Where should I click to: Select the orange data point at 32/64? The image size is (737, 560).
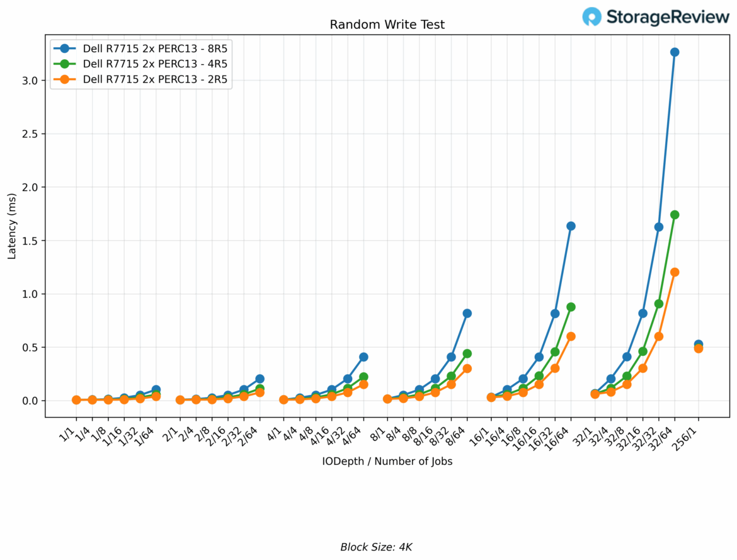(x=675, y=272)
